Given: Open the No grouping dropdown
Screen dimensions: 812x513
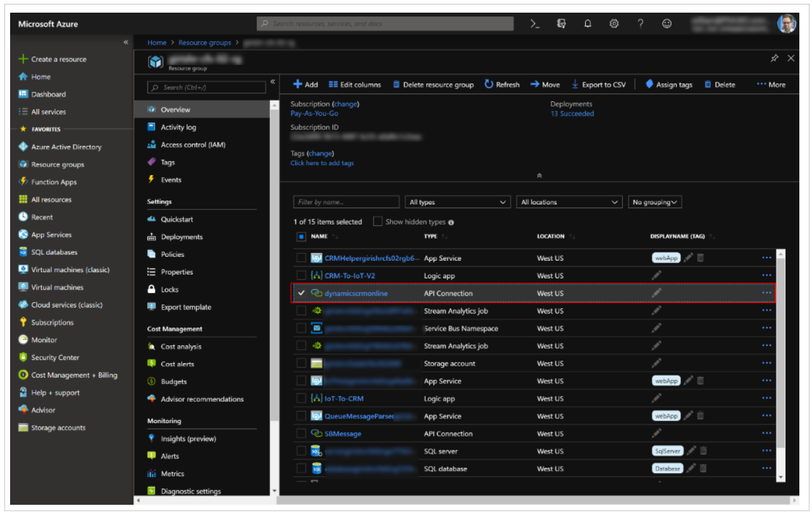Looking at the screenshot, I should [x=655, y=202].
